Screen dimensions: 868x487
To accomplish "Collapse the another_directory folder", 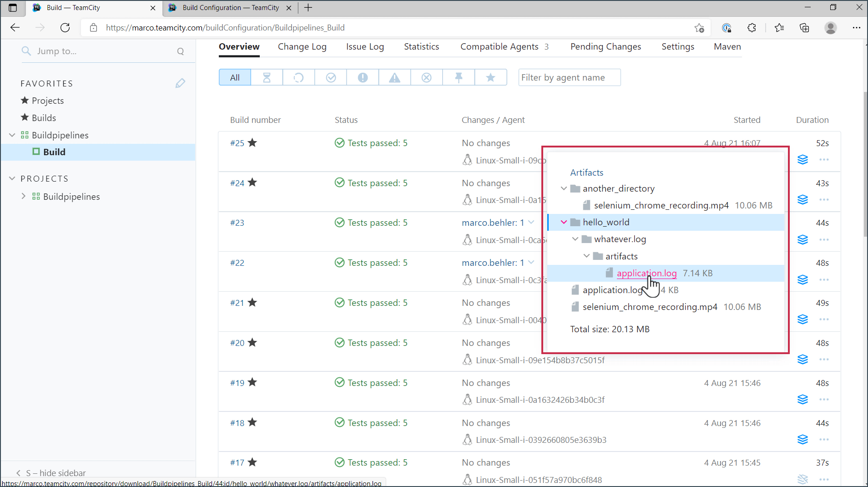I will click(x=564, y=188).
